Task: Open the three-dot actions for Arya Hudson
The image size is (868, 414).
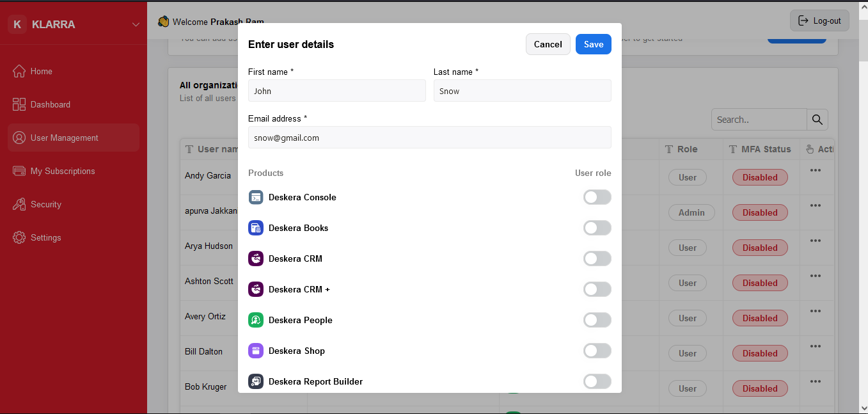Action: click(x=816, y=241)
